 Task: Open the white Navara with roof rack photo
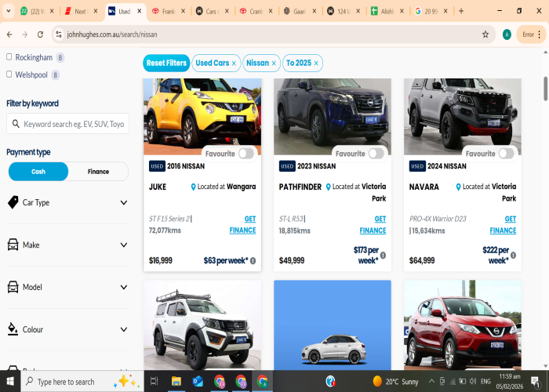coord(202,325)
